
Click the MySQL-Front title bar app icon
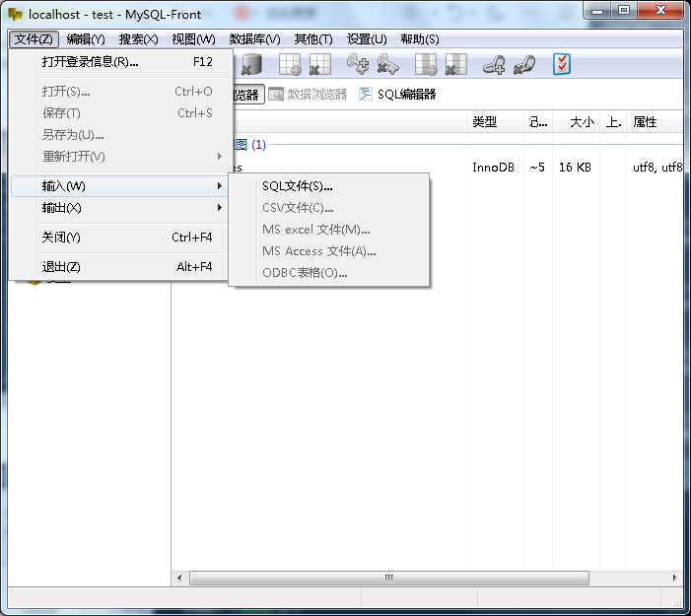[15, 14]
